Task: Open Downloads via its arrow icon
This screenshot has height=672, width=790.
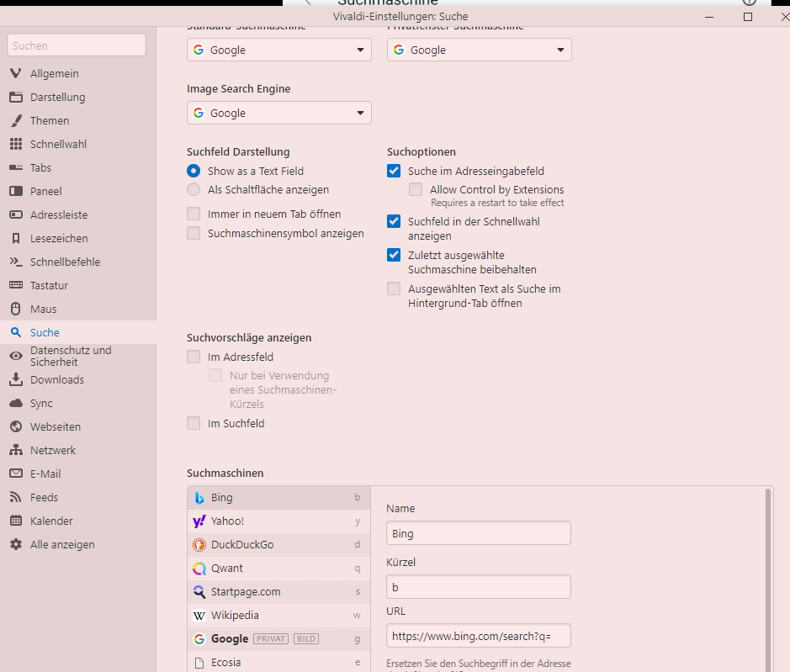Action: (15, 379)
